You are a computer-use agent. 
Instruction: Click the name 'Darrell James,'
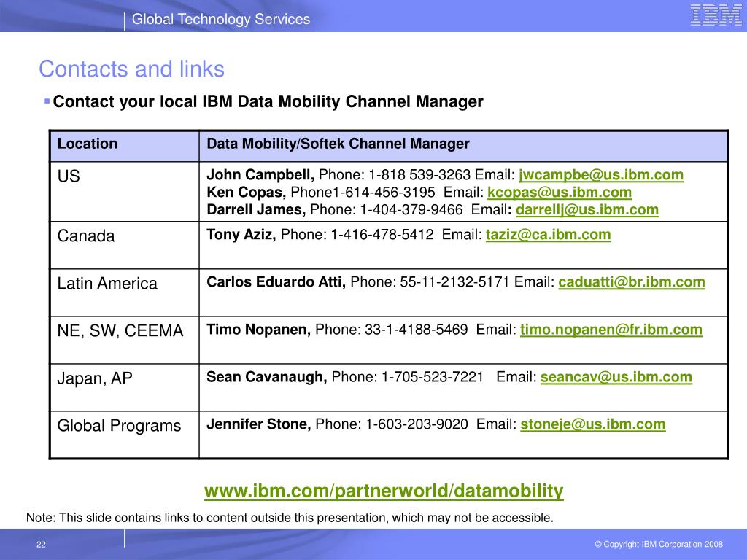click(x=256, y=210)
